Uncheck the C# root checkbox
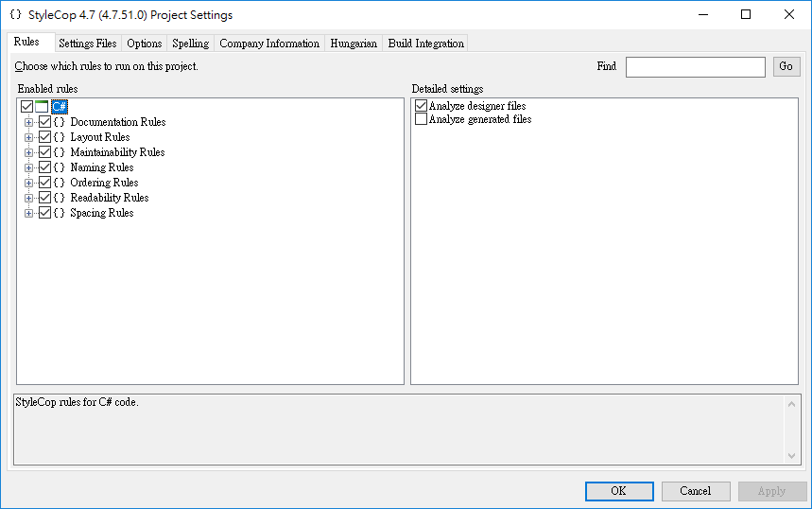This screenshot has width=812, height=509. 26,107
